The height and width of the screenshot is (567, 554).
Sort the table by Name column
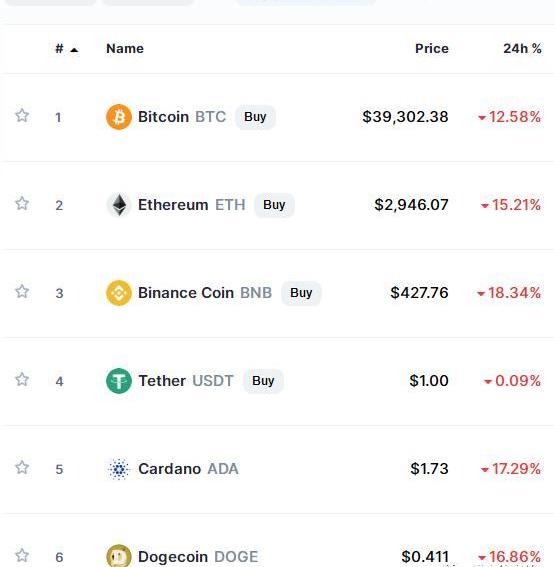125,48
